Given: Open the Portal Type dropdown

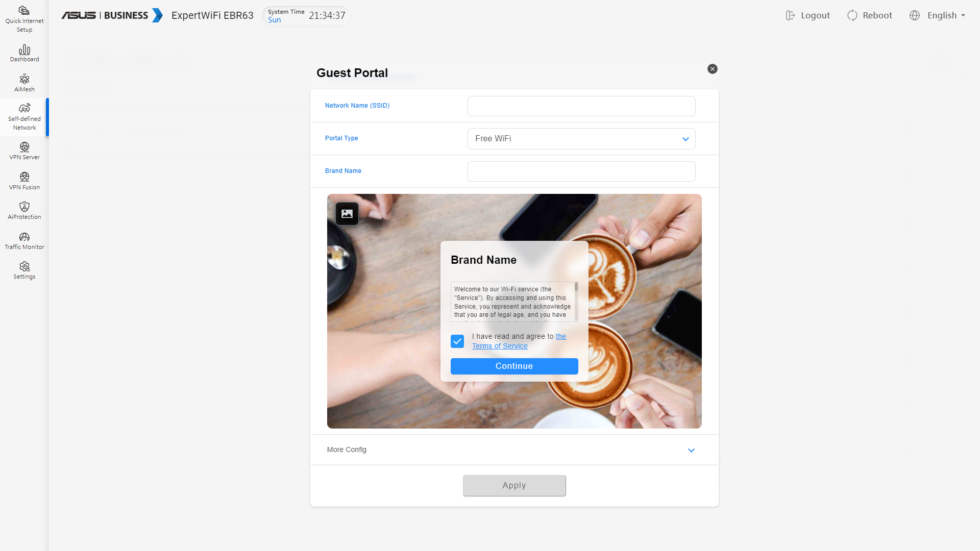Looking at the screenshot, I should (581, 139).
